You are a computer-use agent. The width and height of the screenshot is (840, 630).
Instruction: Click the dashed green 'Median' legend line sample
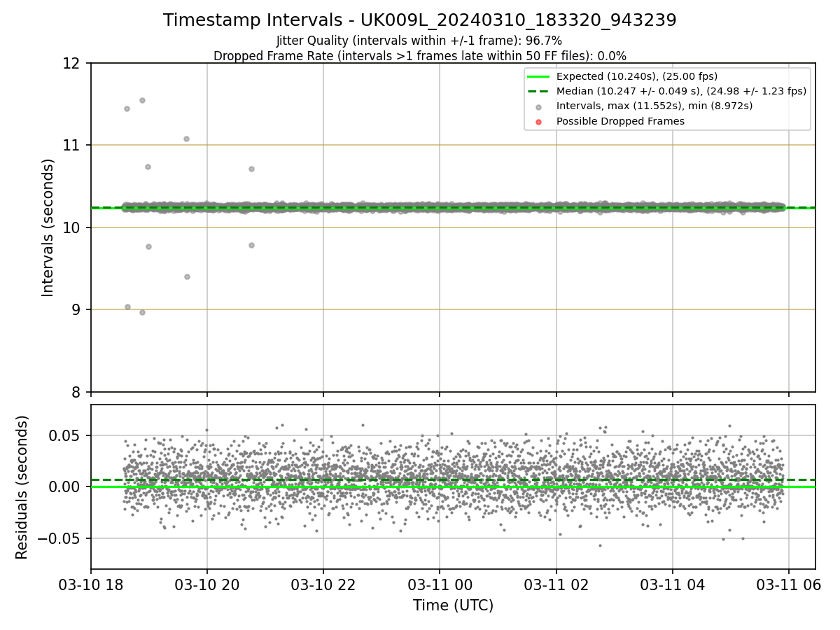538,91
